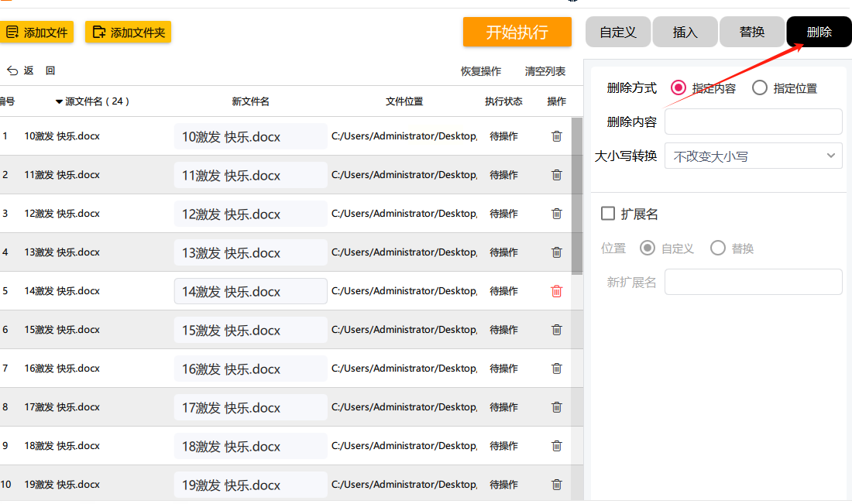Delete row 13激发 快乐.docx with trash icon
Image resolution: width=852 pixels, height=504 pixels.
click(556, 252)
